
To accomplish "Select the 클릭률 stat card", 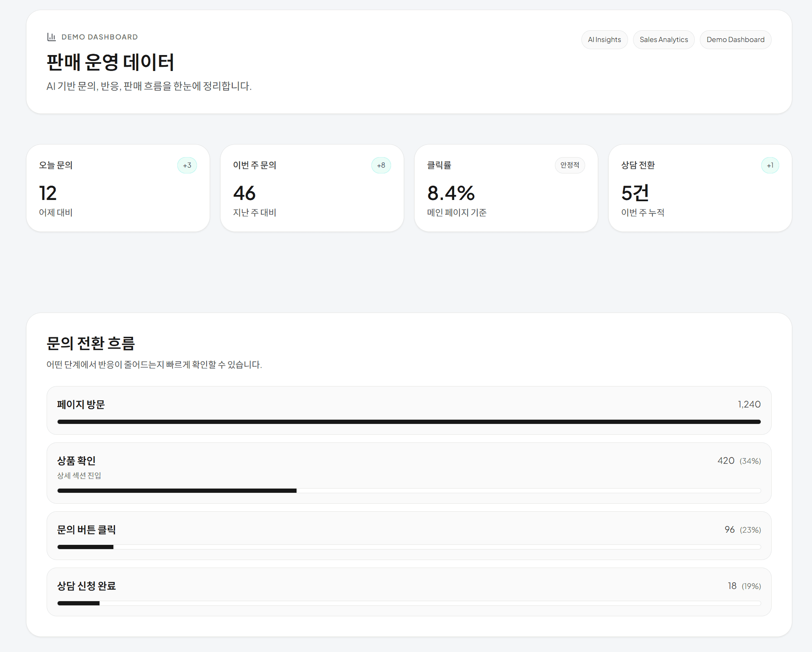I will pos(506,187).
